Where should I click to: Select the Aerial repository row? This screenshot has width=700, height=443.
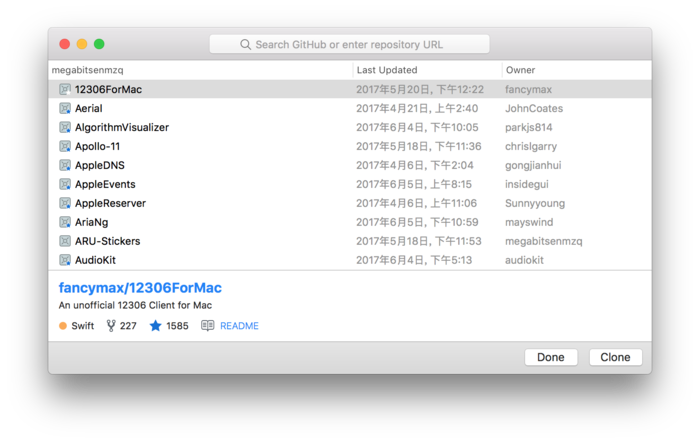click(x=350, y=109)
